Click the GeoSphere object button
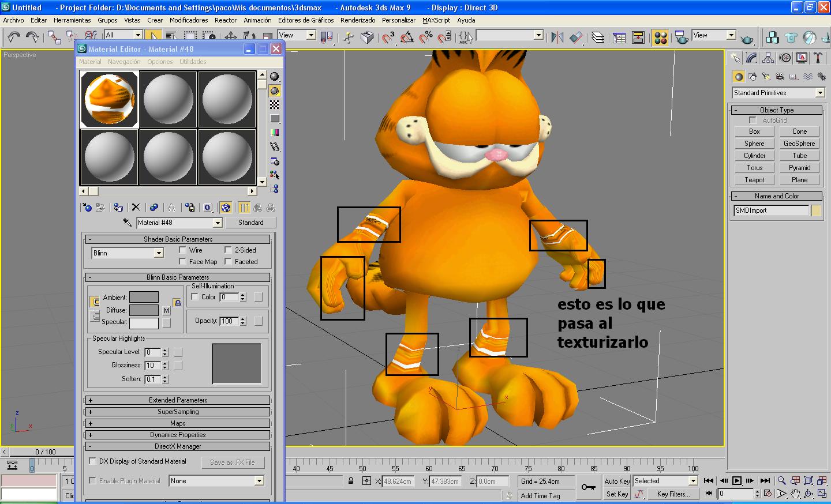The width and height of the screenshot is (831, 504). [x=799, y=144]
